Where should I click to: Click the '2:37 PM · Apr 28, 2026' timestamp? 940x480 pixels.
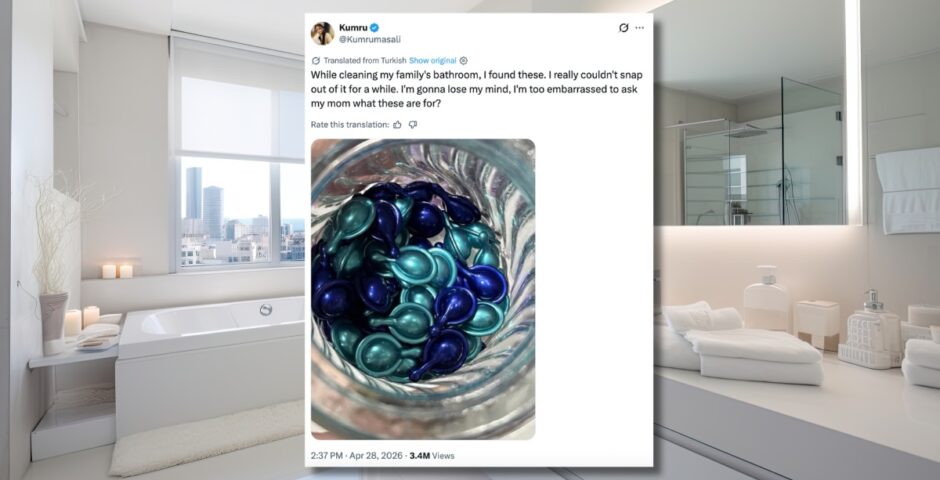pos(357,455)
